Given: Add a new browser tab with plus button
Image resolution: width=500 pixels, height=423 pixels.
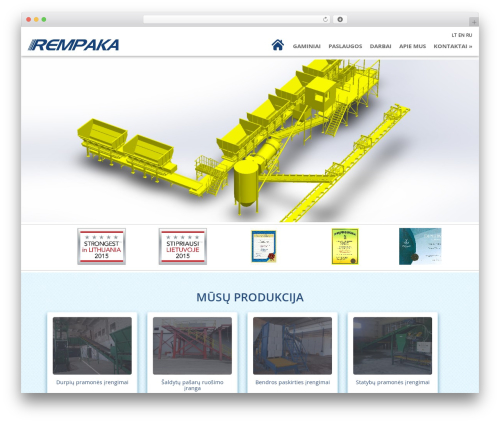Looking at the screenshot, I should coord(474,22).
